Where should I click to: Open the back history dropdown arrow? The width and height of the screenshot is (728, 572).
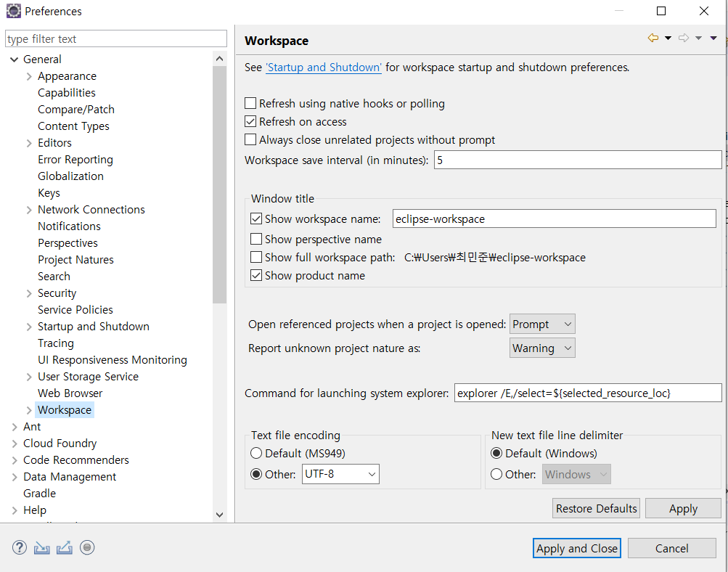point(668,38)
